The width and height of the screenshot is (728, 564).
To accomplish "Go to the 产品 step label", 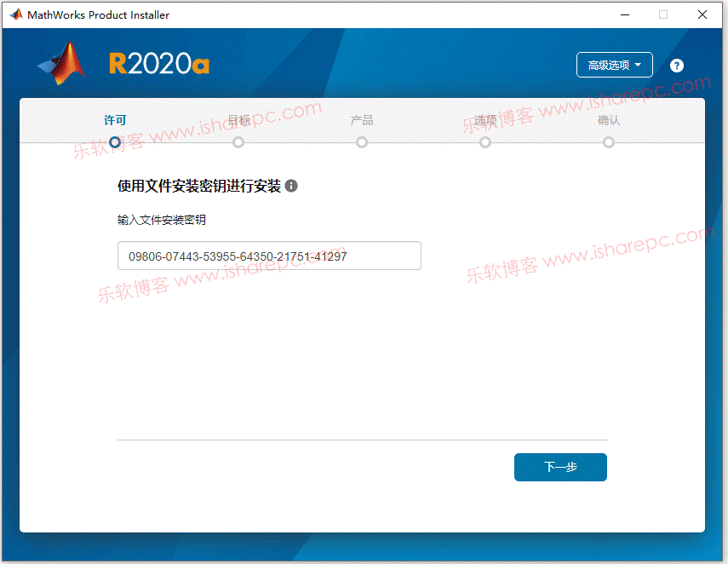I will [362, 121].
